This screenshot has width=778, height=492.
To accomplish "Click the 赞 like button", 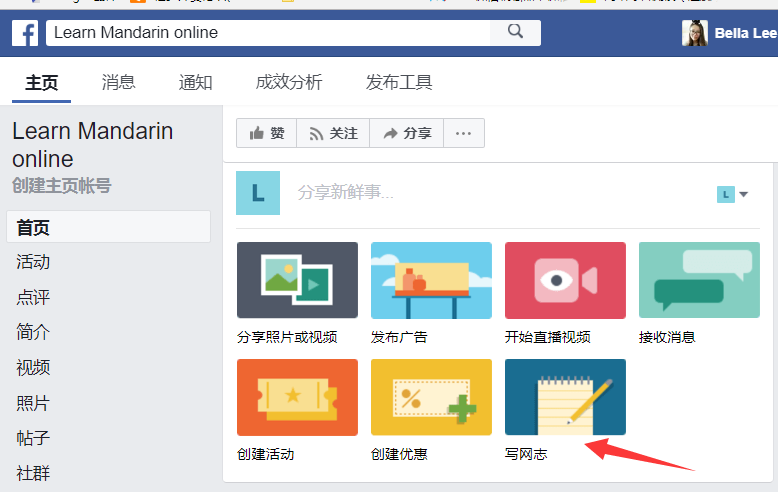I will 266,133.
